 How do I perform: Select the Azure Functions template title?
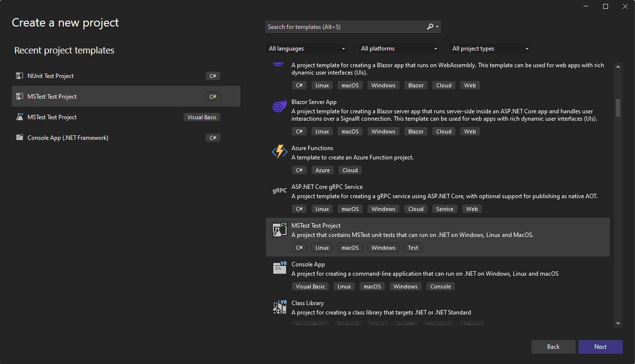click(x=312, y=148)
